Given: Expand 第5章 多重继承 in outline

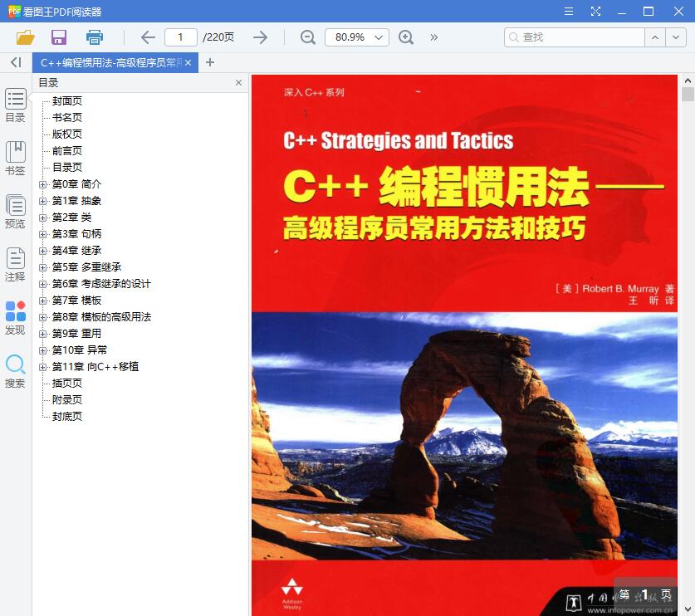Looking at the screenshot, I should [x=42, y=267].
